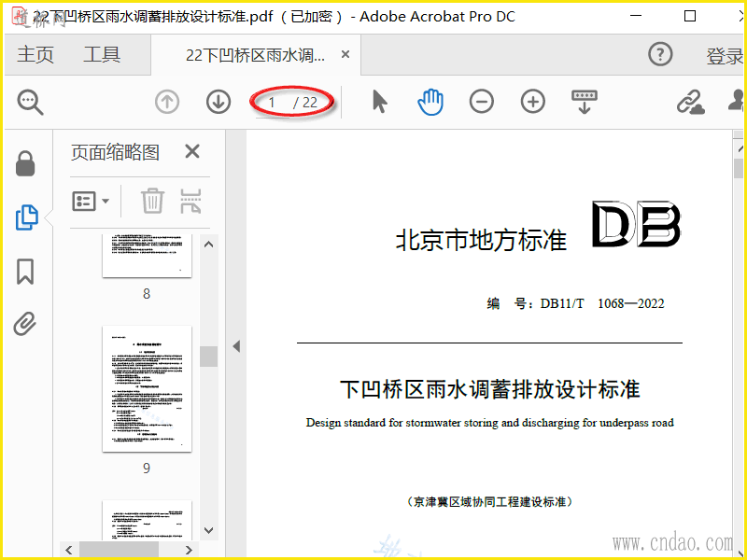Select the arrow selection tool
Image resolution: width=747 pixels, height=560 pixels.
click(380, 102)
